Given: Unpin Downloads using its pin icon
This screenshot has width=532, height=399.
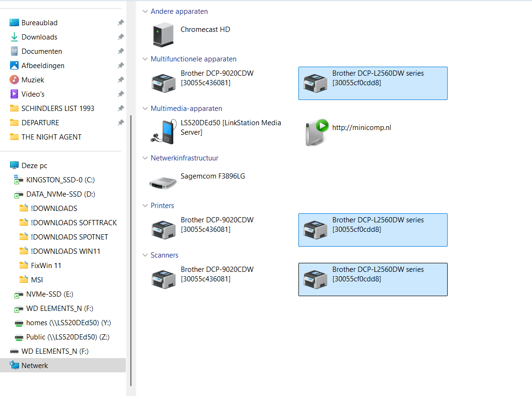Looking at the screenshot, I should coord(121,37).
